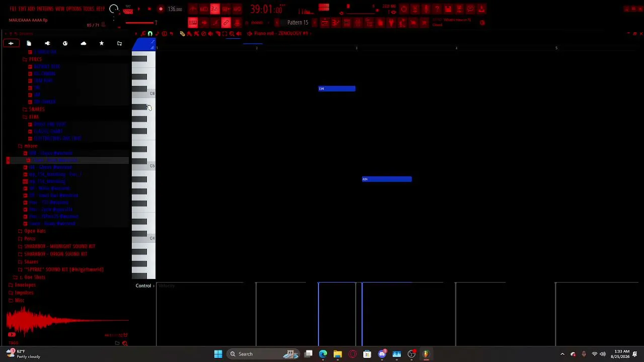The image size is (644, 362).
Task: Open Microsoft Edge from taskbar
Action: coord(323,354)
